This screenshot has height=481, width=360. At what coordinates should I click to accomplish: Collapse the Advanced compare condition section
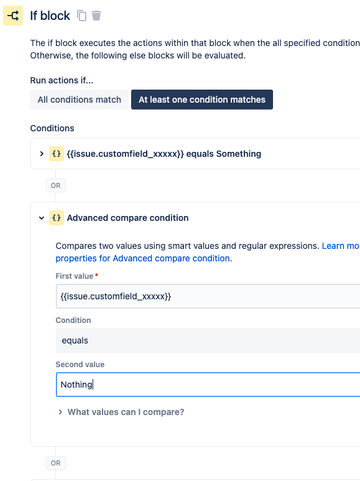tap(41, 218)
